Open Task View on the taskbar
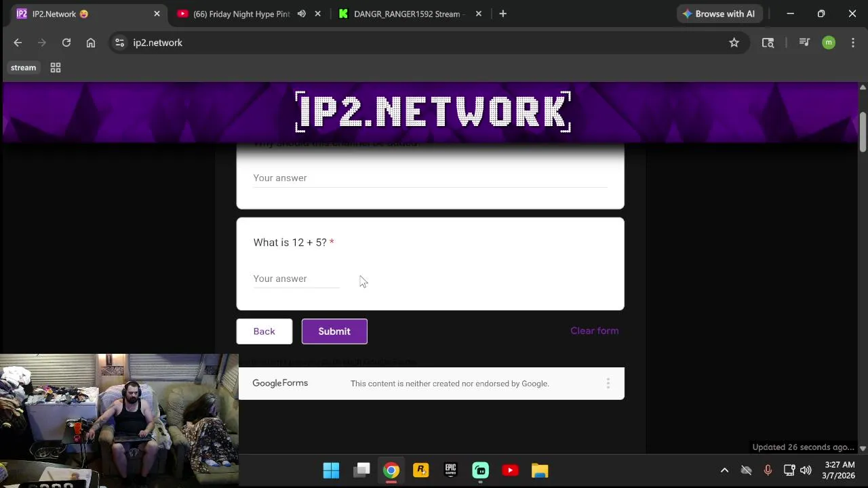 362,470
